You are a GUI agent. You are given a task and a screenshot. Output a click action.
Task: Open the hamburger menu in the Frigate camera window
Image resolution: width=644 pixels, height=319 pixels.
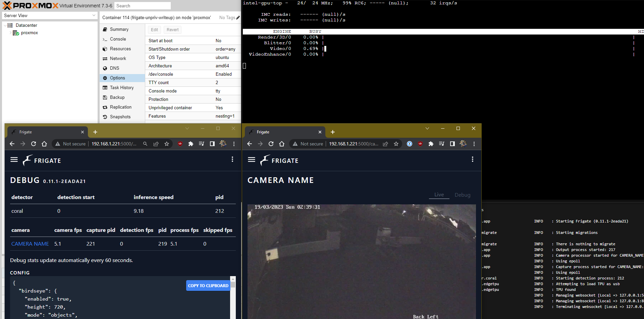point(252,160)
